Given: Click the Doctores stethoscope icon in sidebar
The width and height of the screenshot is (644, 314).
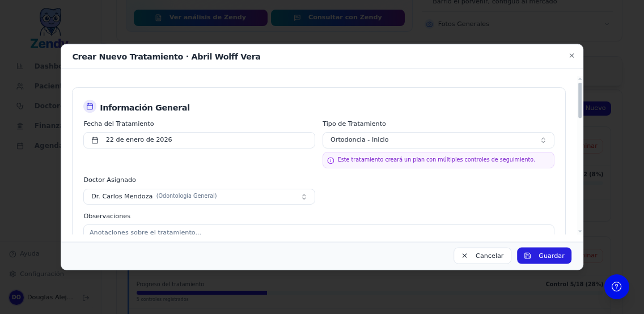Looking at the screenshot, I should 20,106.
